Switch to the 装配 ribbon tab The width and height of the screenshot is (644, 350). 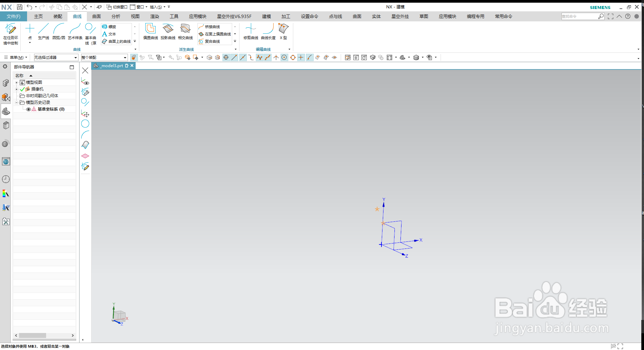point(58,16)
